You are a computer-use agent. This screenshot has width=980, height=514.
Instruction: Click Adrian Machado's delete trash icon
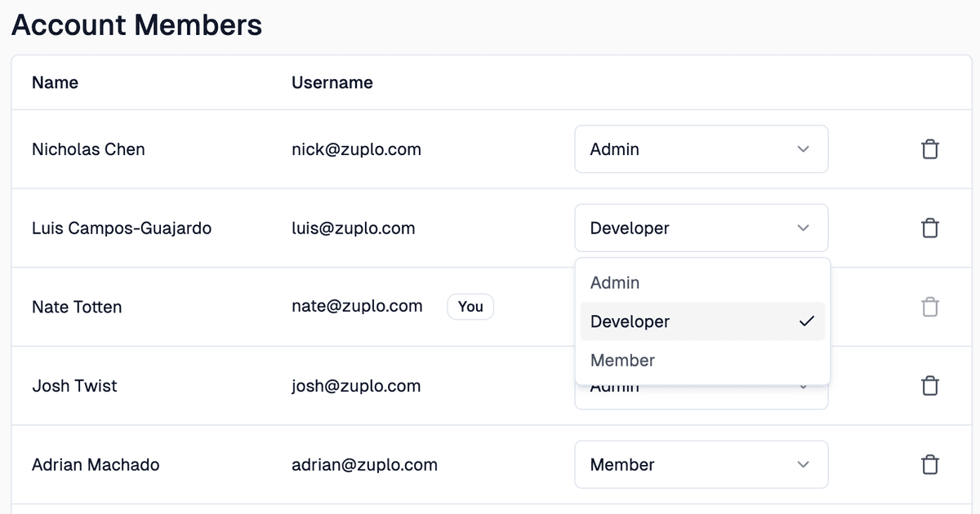tap(929, 464)
